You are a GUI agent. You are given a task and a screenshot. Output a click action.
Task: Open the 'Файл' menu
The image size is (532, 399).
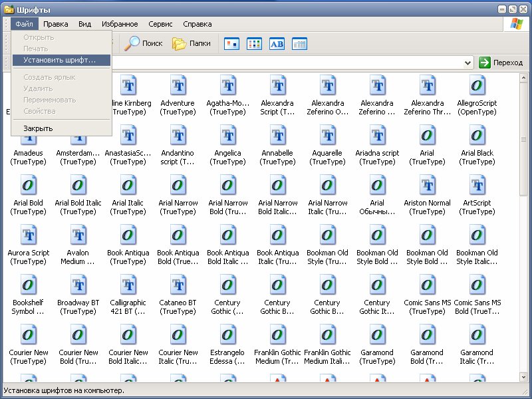coord(24,24)
